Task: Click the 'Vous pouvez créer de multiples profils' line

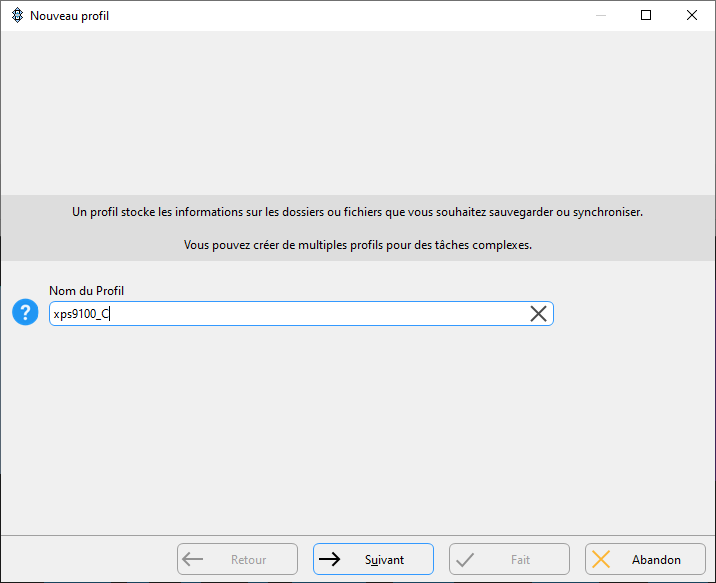Action: (x=358, y=245)
